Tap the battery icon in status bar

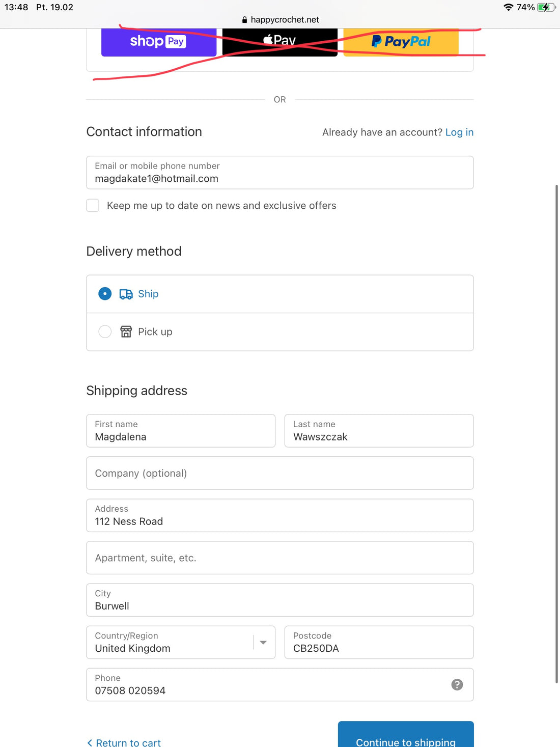(x=546, y=7)
